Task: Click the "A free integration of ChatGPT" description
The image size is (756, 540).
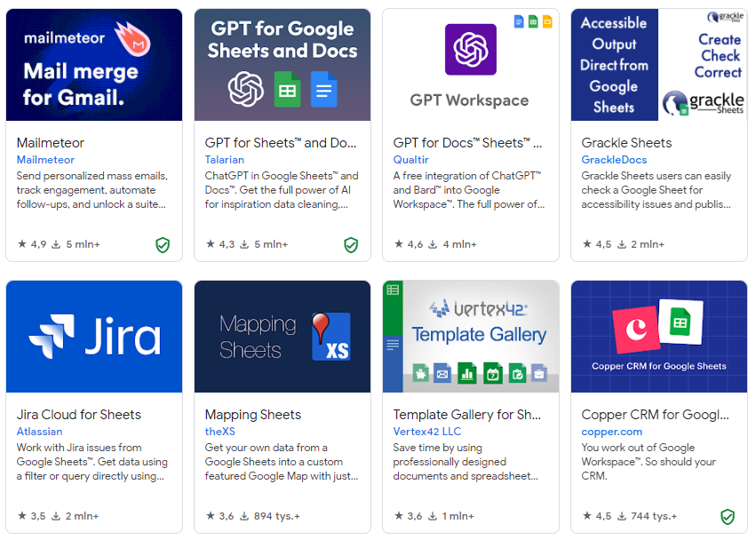Action: (469, 190)
